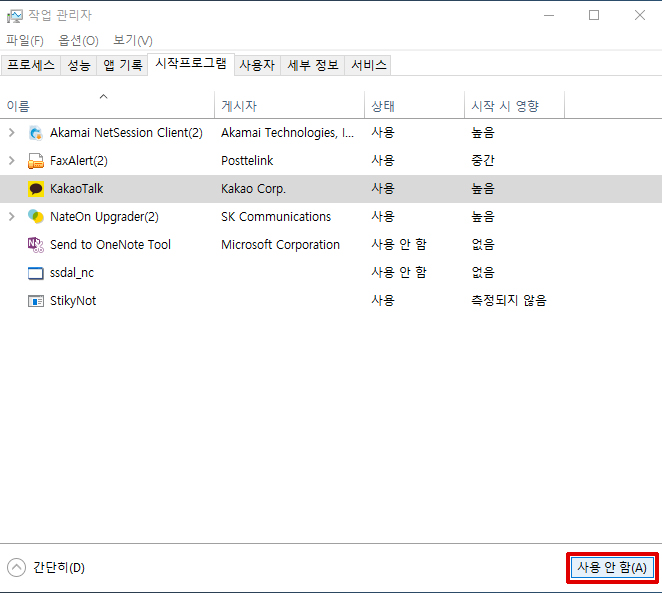Close the 작업 관리자 window
The height and width of the screenshot is (593, 662).
[x=640, y=16]
